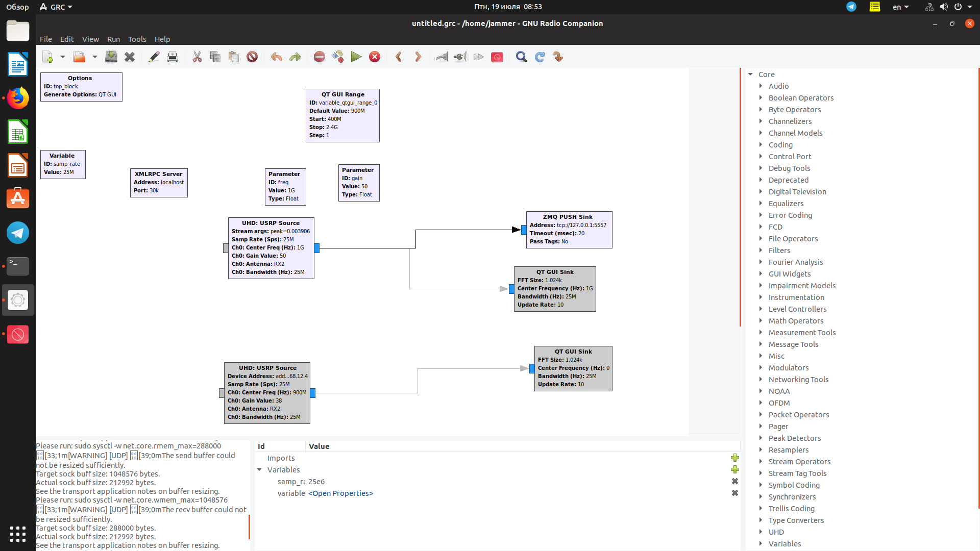Save the current flow graph
This screenshot has width=980, height=551.
111,57
